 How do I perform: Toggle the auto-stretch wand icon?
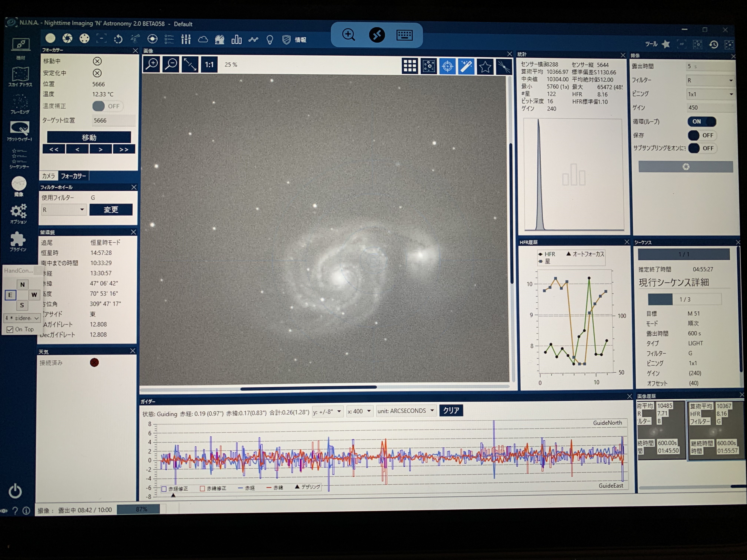click(466, 66)
